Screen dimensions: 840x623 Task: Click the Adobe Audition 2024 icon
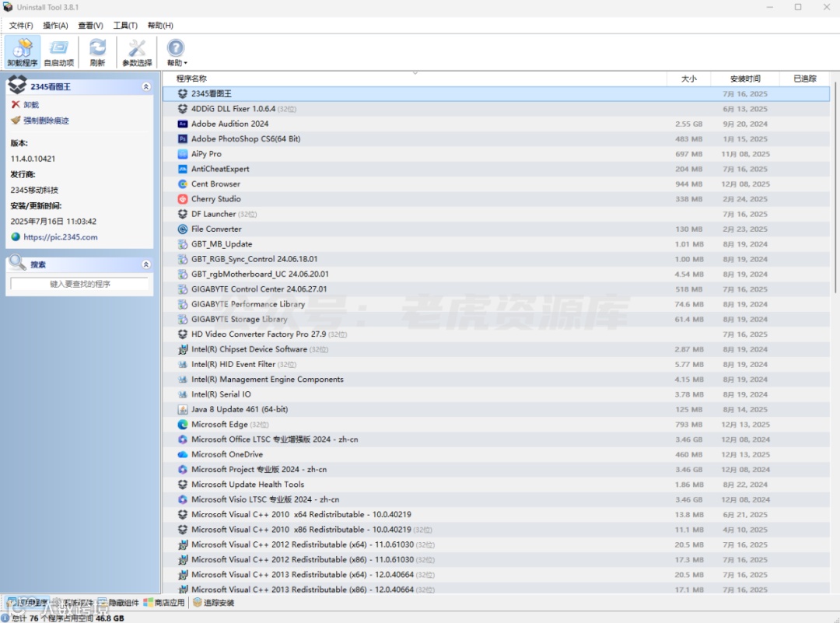[183, 124]
